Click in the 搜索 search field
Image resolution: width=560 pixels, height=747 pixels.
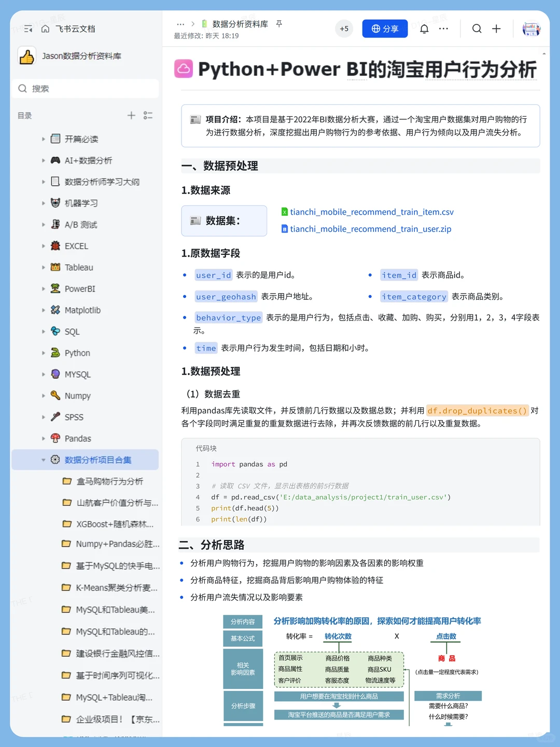coord(85,89)
